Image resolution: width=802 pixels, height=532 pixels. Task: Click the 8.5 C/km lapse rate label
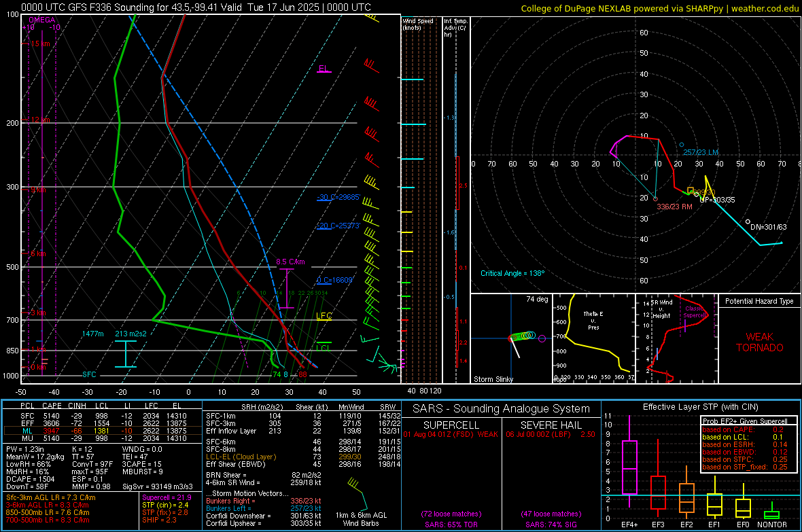tap(290, 262)
